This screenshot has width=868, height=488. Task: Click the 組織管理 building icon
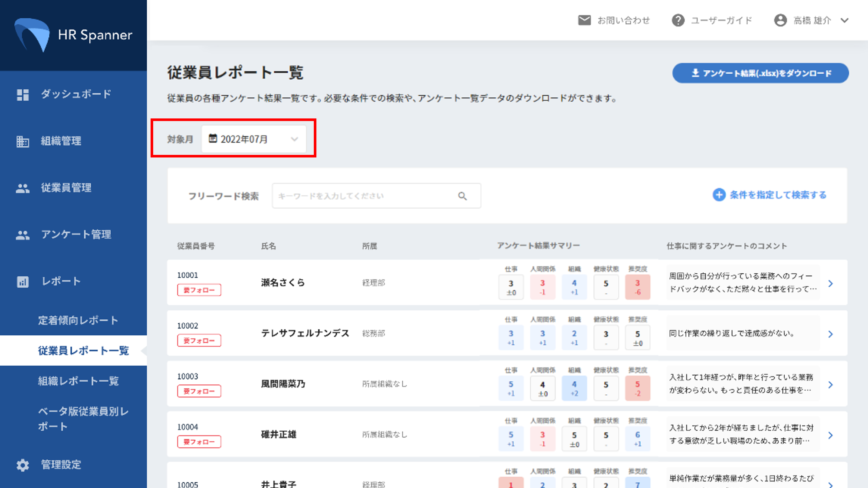pyautogui.click(x=23, y=141)
